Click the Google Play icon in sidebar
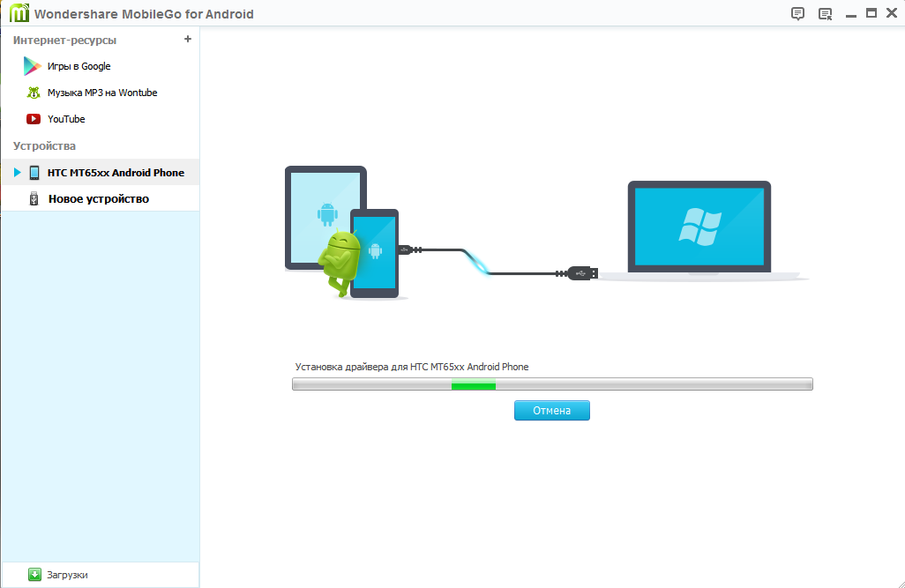The image size is (905, 588). 33,66
